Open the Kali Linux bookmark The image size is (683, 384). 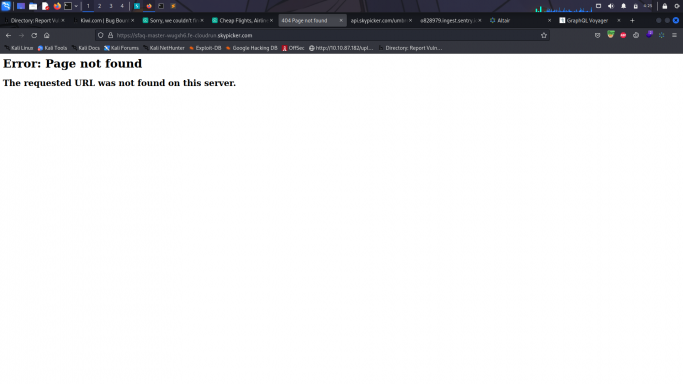[x=19, y=48]
